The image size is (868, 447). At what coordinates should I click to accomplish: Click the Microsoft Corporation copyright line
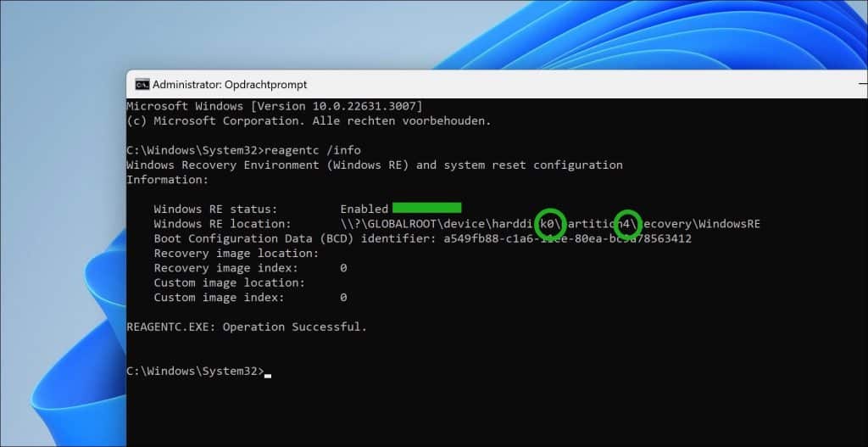309,120
